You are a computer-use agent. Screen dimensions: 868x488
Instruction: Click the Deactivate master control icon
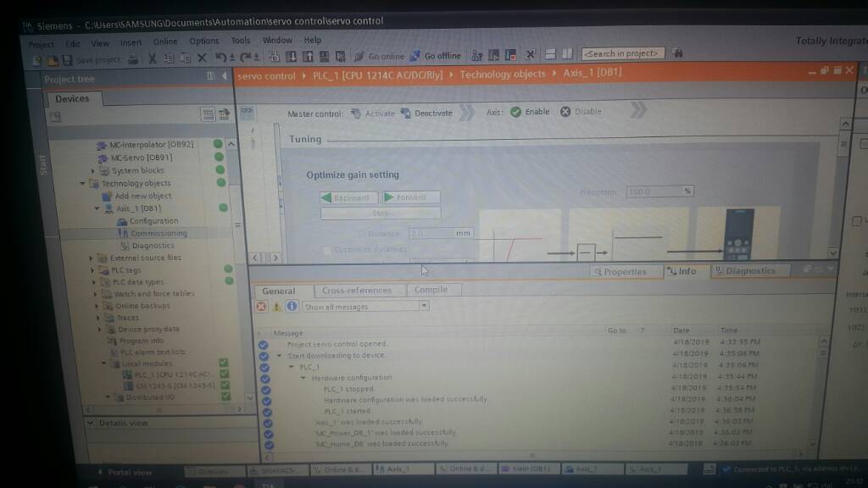point(406,113)
